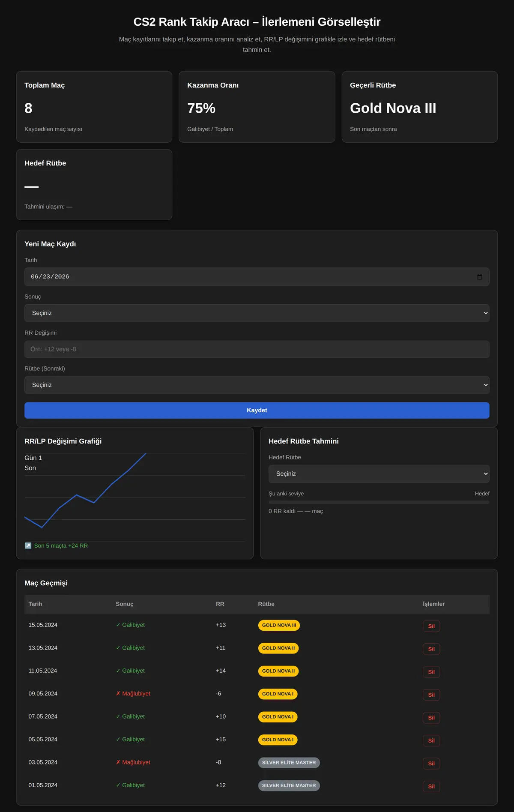514x812 pixels.
Task: Click the Galibiyet result on 15.05.2024
Action: tap(130, 625)
